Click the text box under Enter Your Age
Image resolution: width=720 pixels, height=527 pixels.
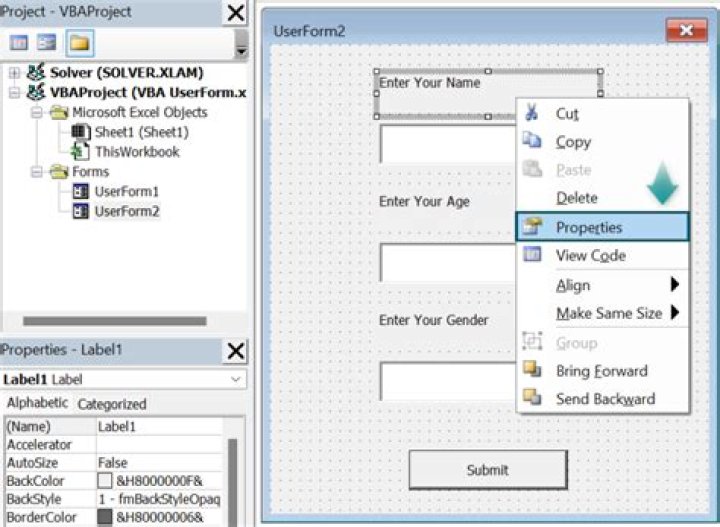(x=448, y=263)
